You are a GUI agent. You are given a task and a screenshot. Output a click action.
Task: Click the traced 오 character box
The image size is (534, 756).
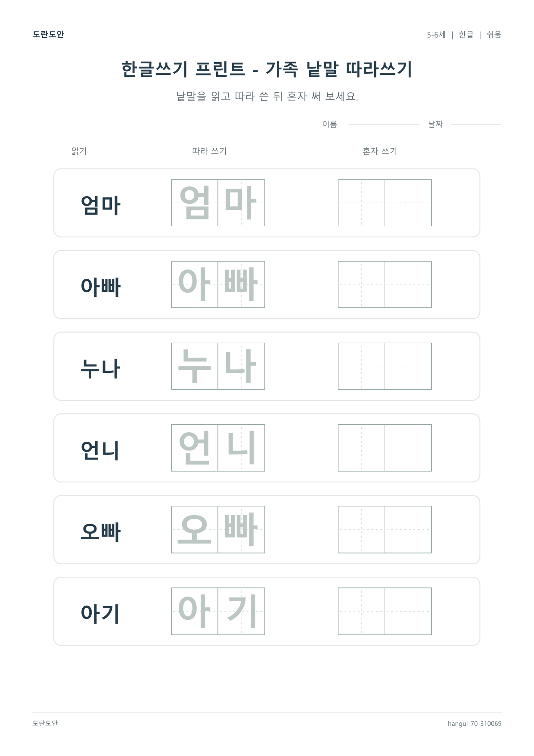point(195,530)
